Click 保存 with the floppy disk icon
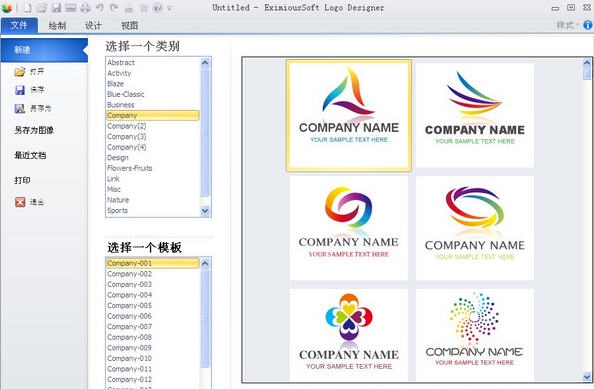This screenshot has width=594, height=389. click(x=29, y=90)
